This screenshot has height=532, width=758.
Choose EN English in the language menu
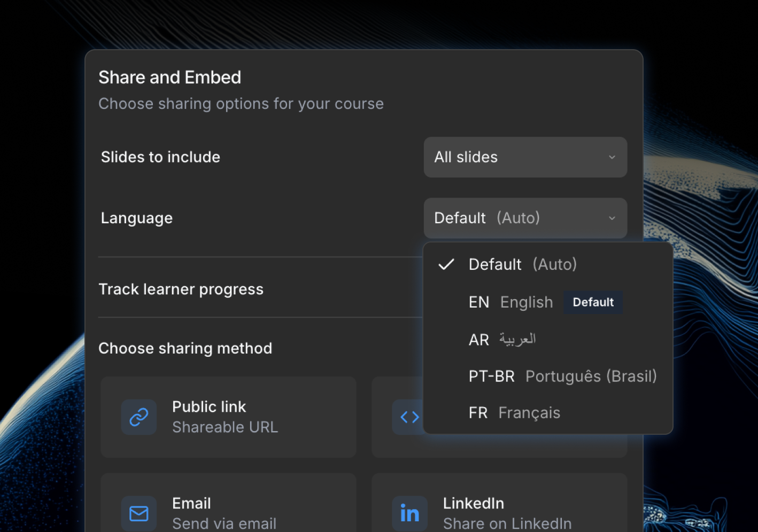click(511, 302)
